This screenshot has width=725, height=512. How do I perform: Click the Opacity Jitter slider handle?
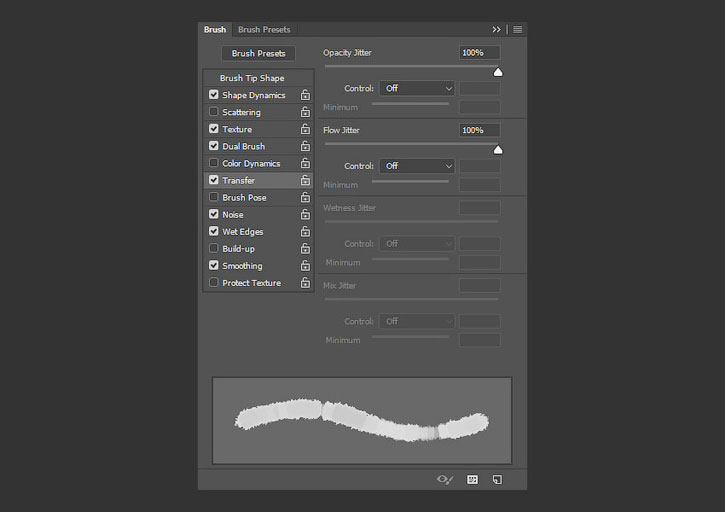pos(498,72)
